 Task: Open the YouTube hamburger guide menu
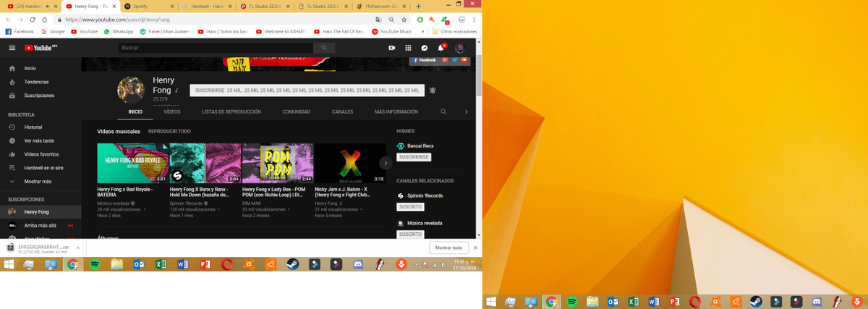coord(12,48)
